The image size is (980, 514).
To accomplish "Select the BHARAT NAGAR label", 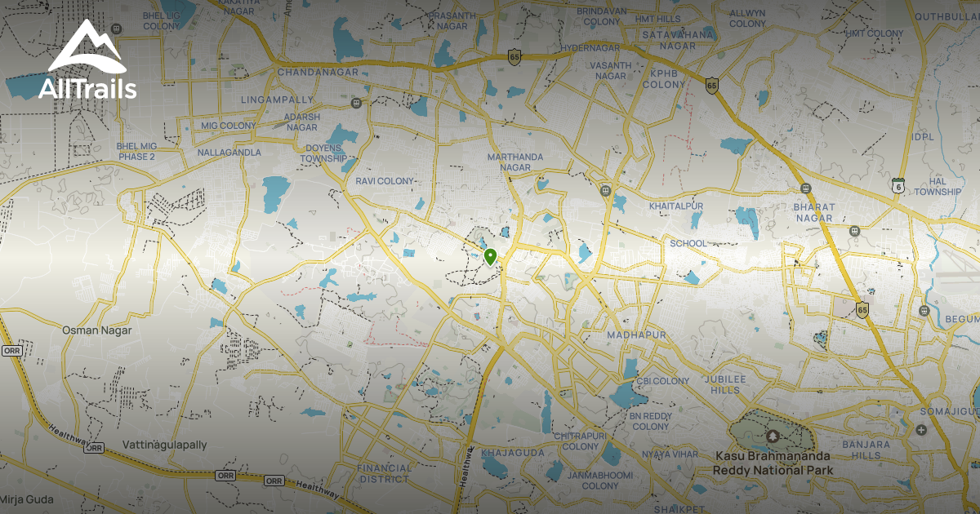I will pyautogui.click(x=813, y=213).
